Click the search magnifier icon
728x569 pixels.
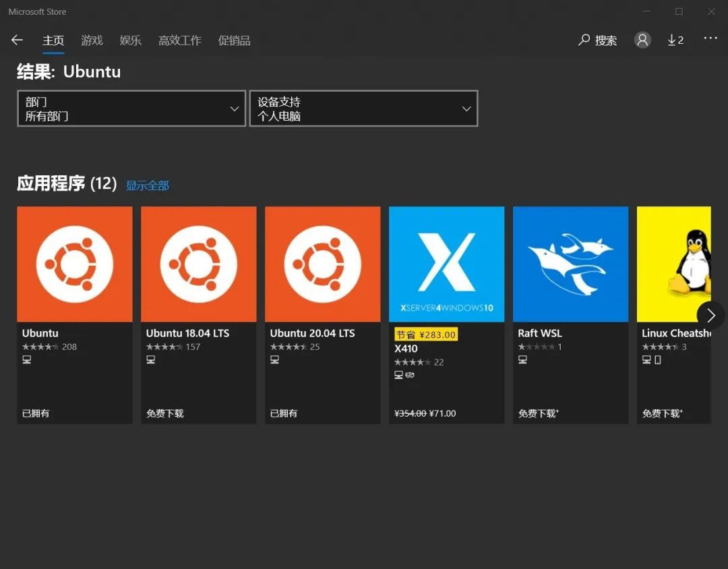(584, 40)
